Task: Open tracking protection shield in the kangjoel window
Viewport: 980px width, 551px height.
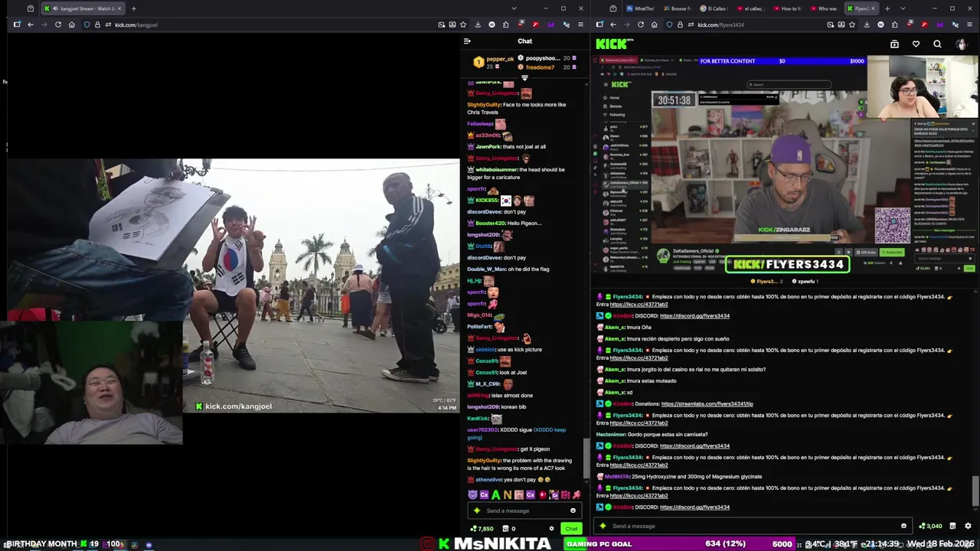Action: (87, 24)
